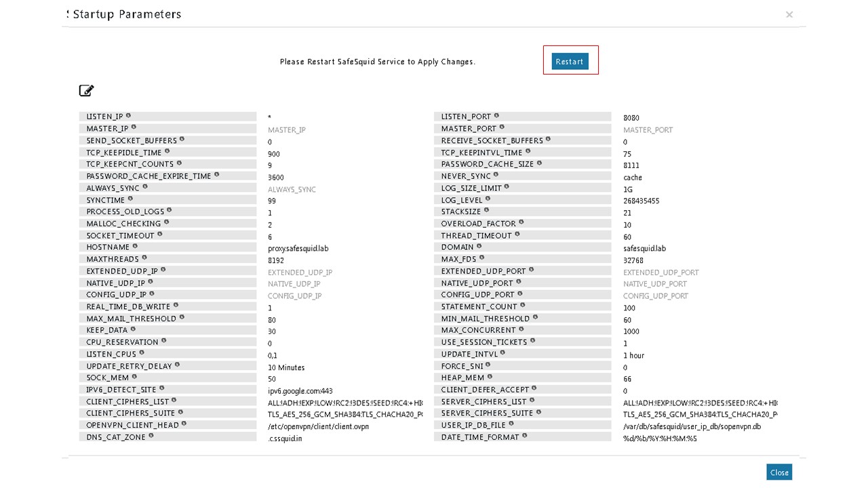This screenshot has height=488, width=868.
Task: Click the USER_IP_DB_FILE path value
Action: (x=692, y=426)
